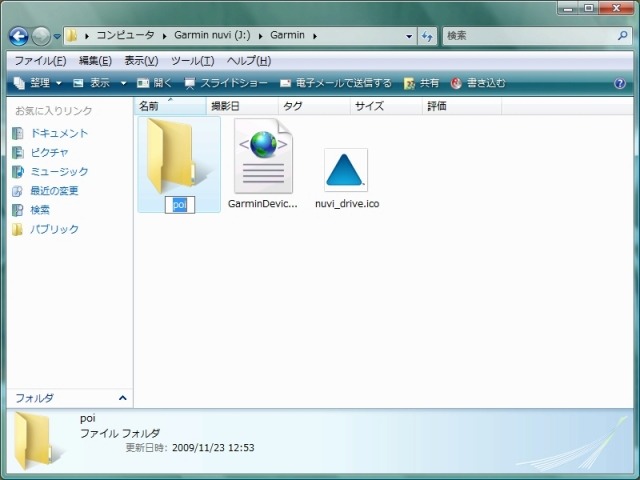
Task: Click the nuvi_drive.ico file name label
Action: click(x=347, y=204)
